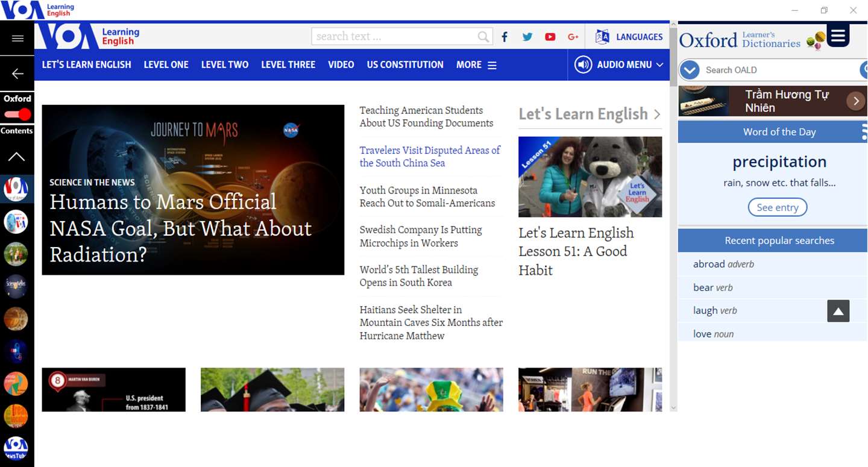Click scrollbar down arrow on VOA page
This screenshot has width=868, height=467.
tap(673, 408)
